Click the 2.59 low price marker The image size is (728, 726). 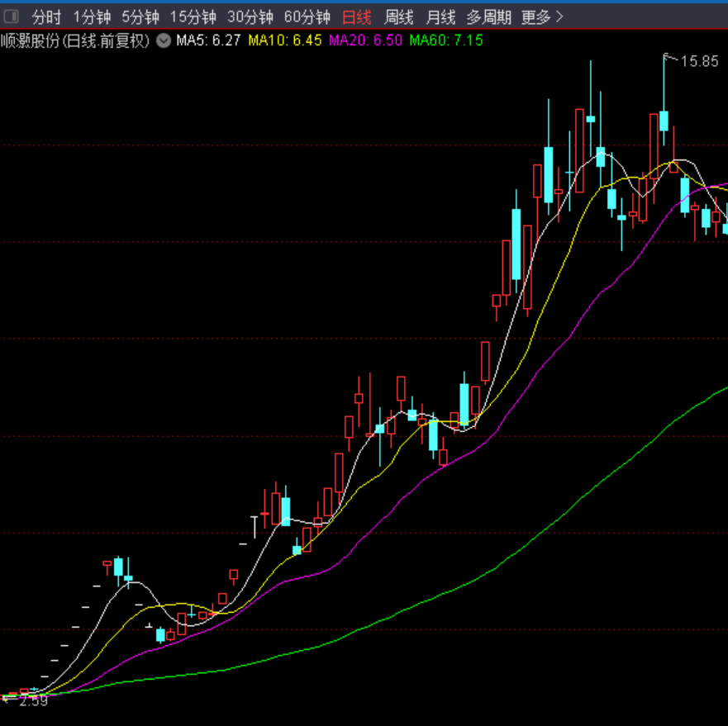(33, 700)
